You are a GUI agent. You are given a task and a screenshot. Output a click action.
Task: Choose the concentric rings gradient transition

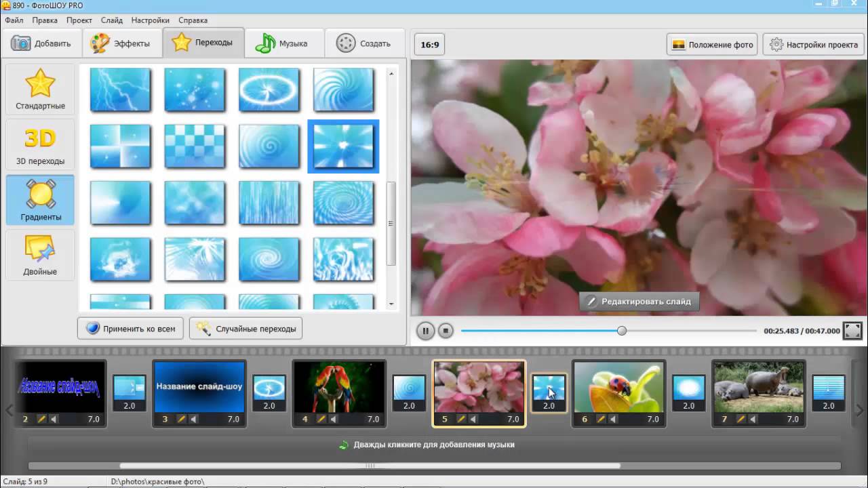(x=343, y=203)
